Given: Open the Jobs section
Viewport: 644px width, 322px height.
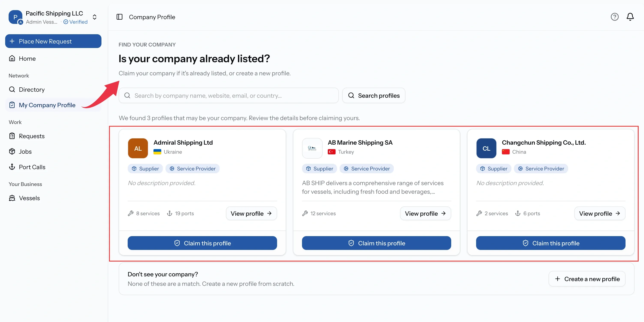Looking at the screenshot, I should (x=53, y=152).
